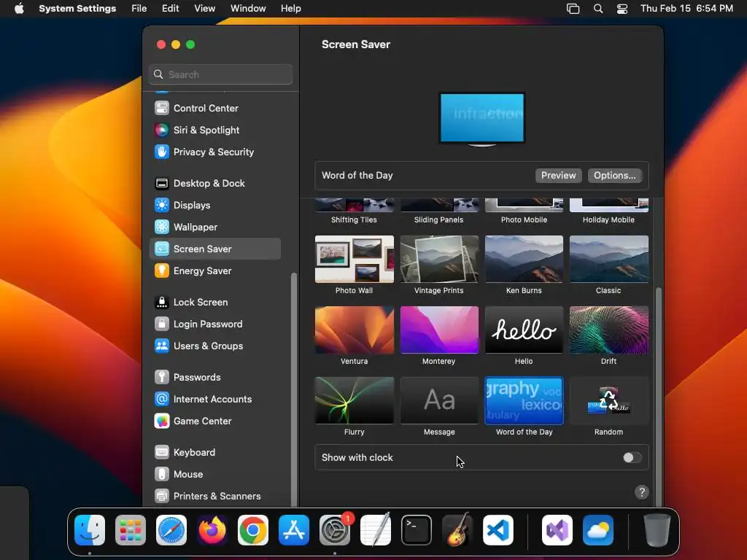Open the View menu
The width and height of the screenshot is (747, 560).
[204, 9]
